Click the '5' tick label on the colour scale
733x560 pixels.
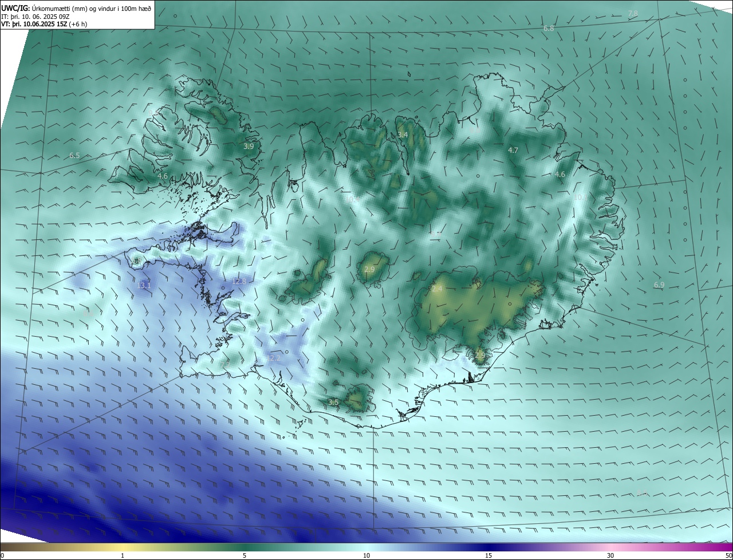tap(245, 555)
